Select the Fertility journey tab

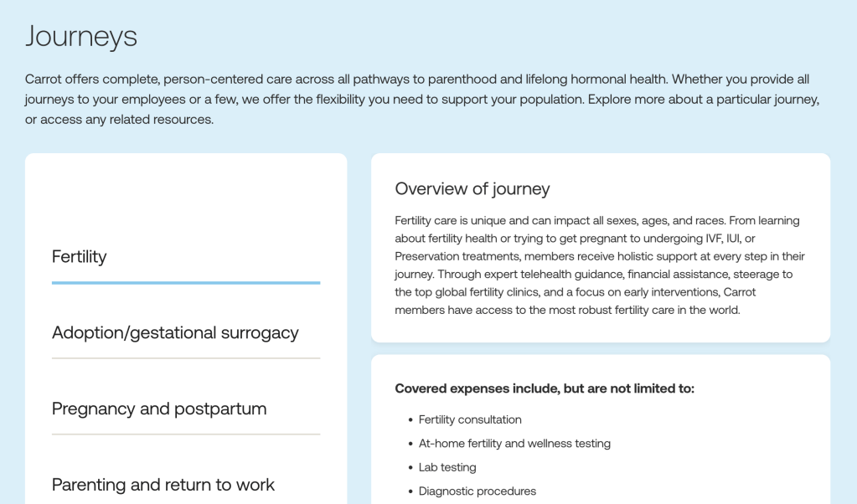80,257
